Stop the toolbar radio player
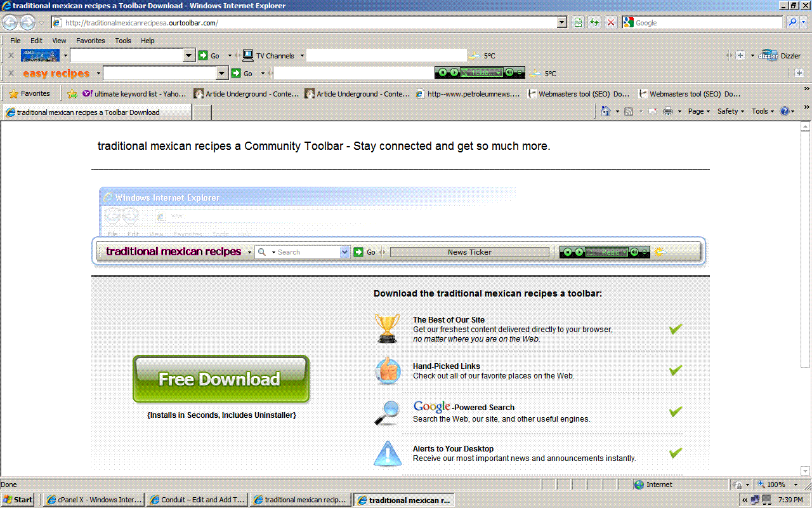This screenshot has width=812, height=508. (443, 73)
